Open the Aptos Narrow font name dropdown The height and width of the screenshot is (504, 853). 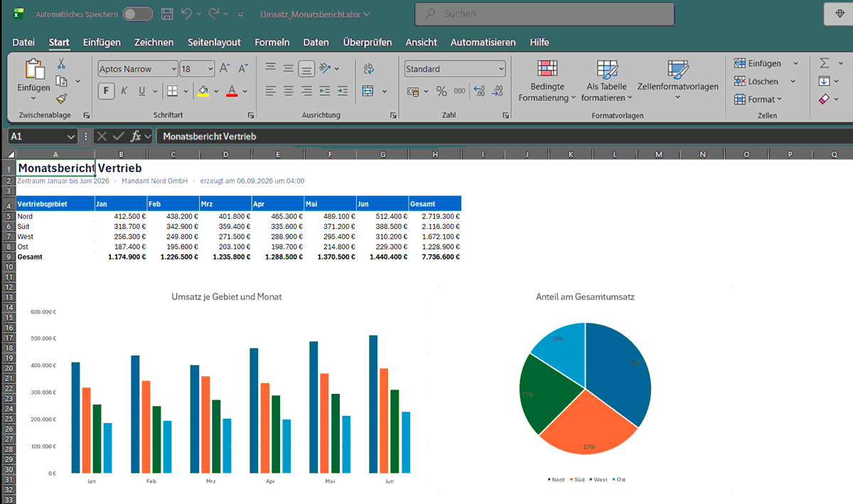(x=173, y=69)
